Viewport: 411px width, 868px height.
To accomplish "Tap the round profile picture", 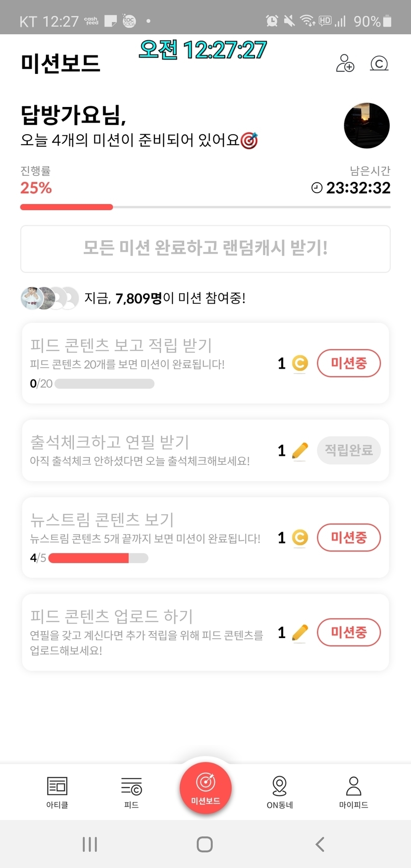I will 366,126.
